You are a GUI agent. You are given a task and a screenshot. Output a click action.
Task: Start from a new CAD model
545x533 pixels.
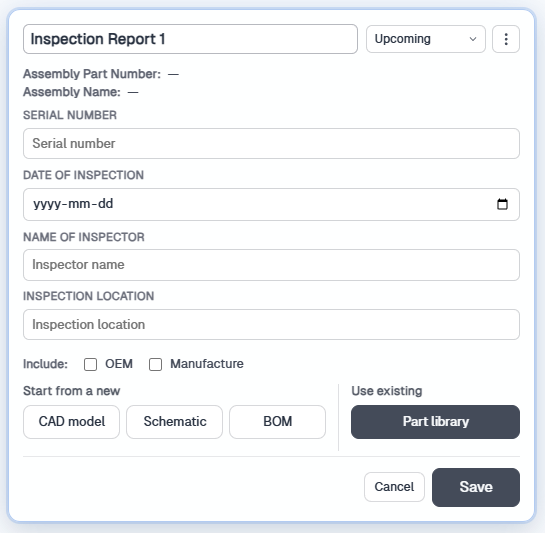point(72,422)
